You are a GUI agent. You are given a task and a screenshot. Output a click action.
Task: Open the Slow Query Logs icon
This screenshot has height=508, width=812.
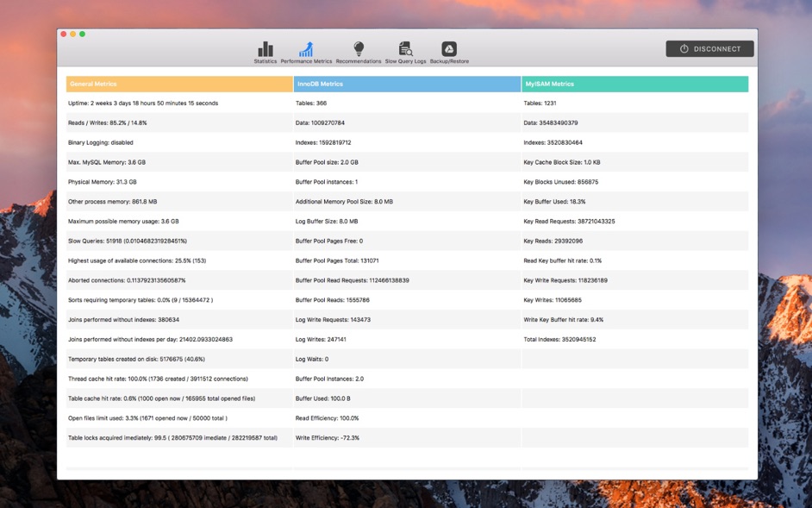pos(405,53)
